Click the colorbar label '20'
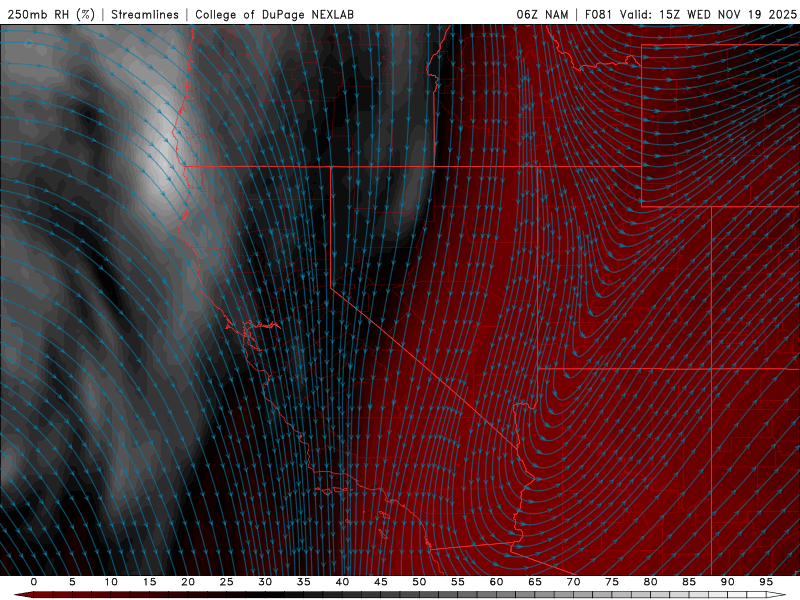 coord(188,582)
